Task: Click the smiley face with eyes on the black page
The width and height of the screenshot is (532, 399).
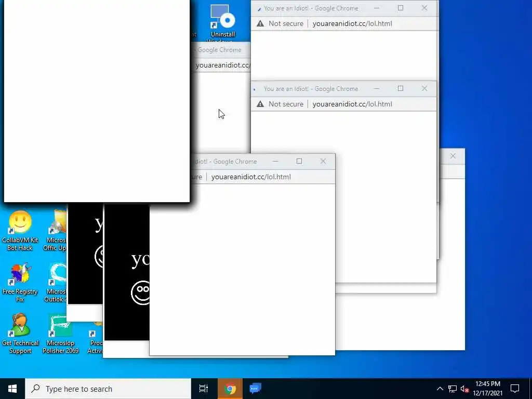Action: pyautogui.click(x=140, y=292)
